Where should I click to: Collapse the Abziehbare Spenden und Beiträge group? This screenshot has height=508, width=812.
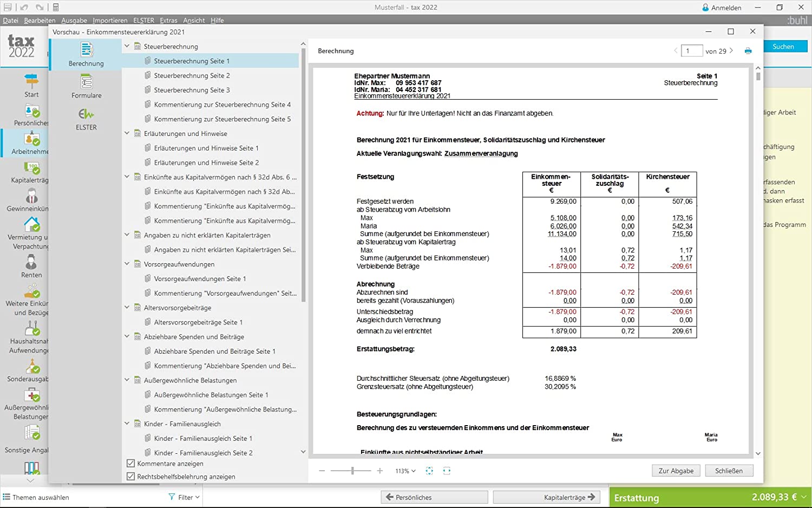point(127,336)
